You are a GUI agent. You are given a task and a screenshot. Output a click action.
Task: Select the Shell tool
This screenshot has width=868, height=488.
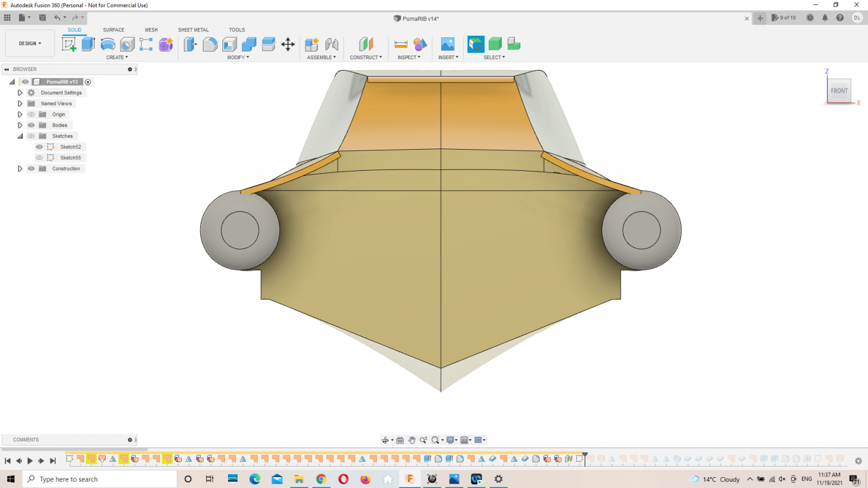(x=229, y=44)
